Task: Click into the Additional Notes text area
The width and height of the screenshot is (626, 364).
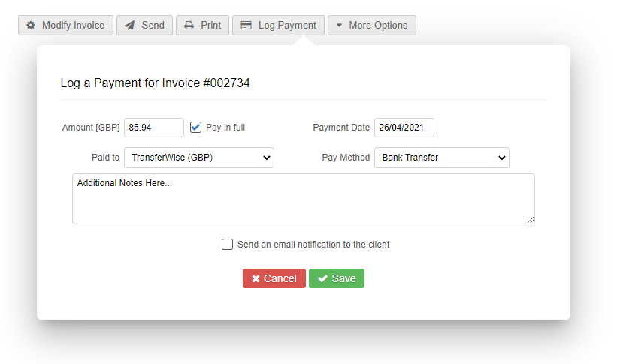Action: 303,199
